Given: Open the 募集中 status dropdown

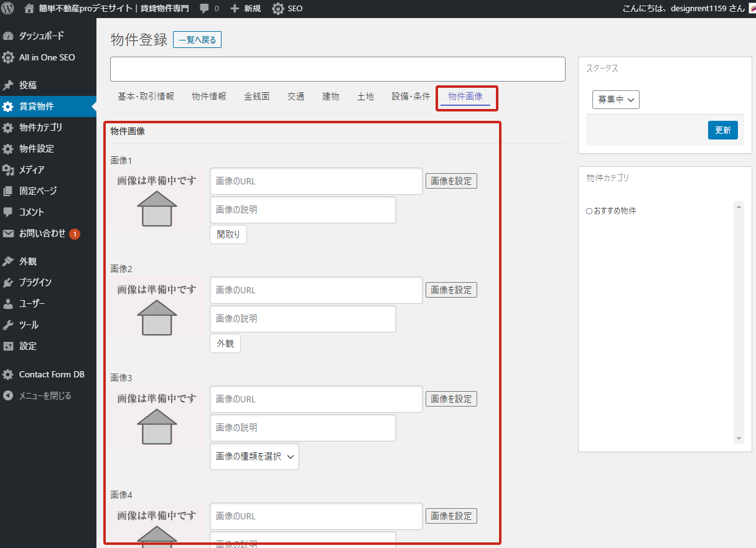Looking at the screenshot, I should pyautogui.click(x=615, y=100).
